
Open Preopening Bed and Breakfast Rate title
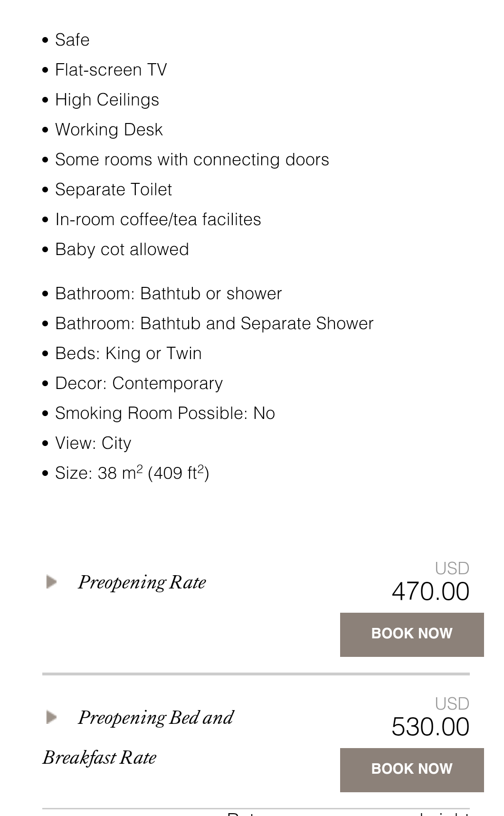tap(155, 718)
